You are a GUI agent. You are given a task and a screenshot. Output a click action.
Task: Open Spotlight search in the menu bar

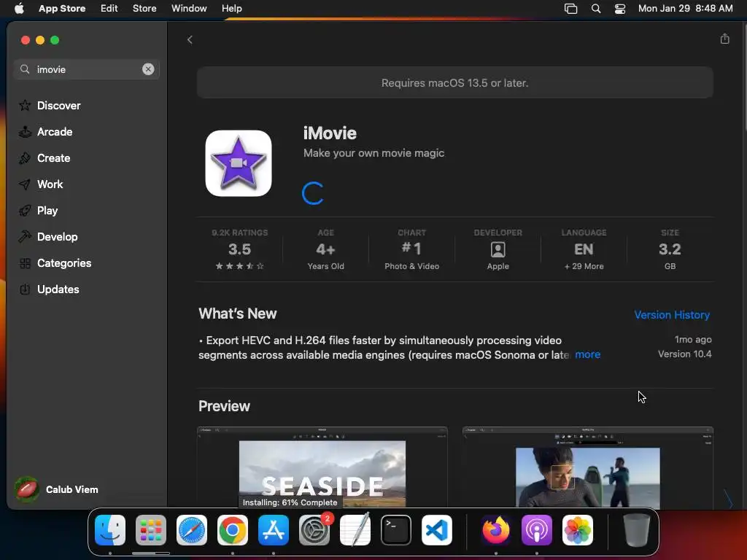coord(596,9)
